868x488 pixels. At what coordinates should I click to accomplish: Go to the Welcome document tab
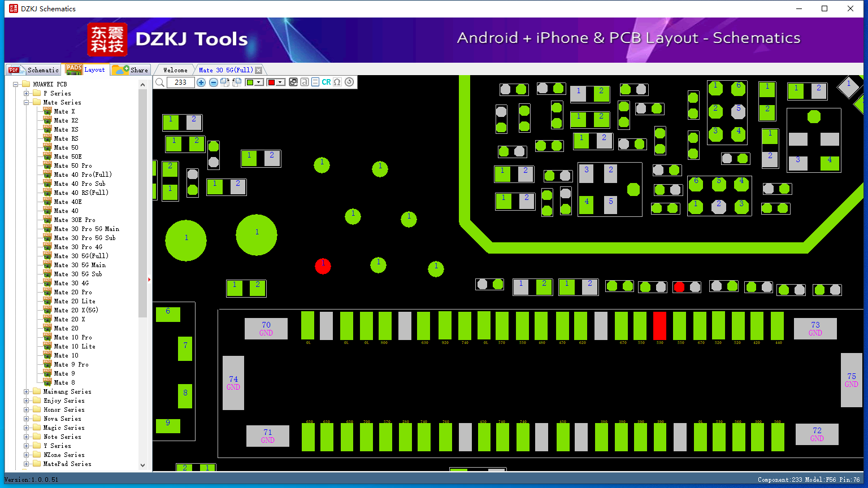[175, 70]
